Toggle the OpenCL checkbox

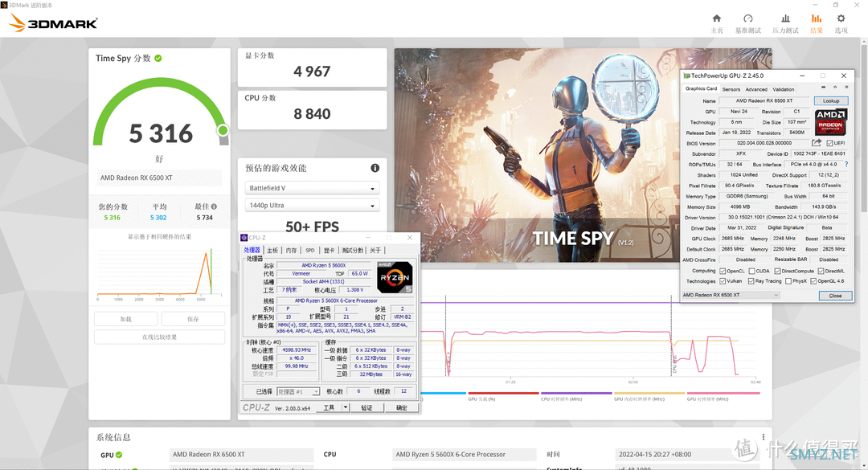(723, 272)
